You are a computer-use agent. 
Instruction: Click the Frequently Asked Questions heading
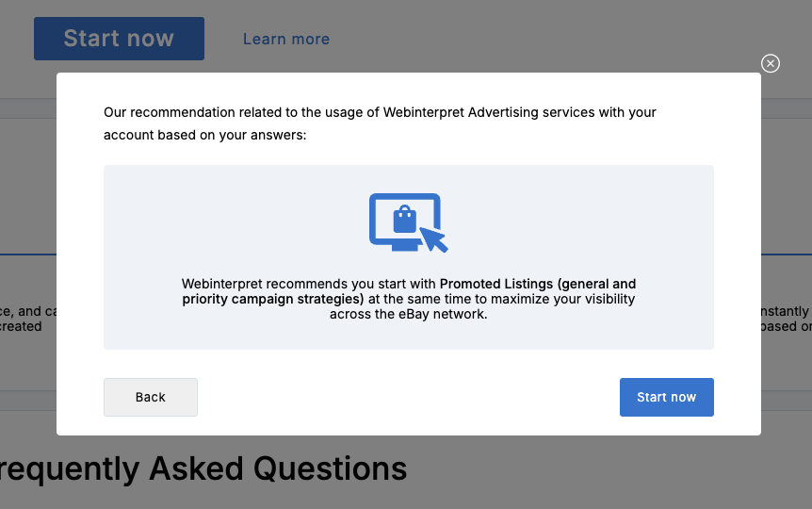pos(203,468)
